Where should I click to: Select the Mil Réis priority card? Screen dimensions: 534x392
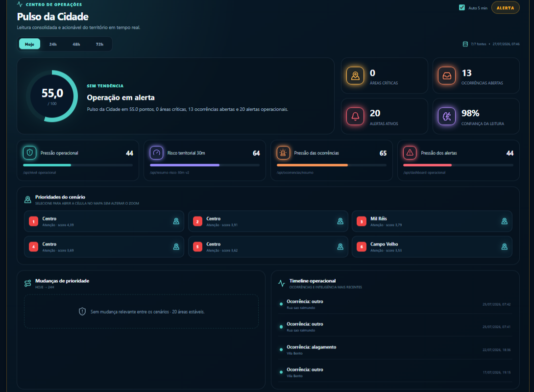click(432, 221)
